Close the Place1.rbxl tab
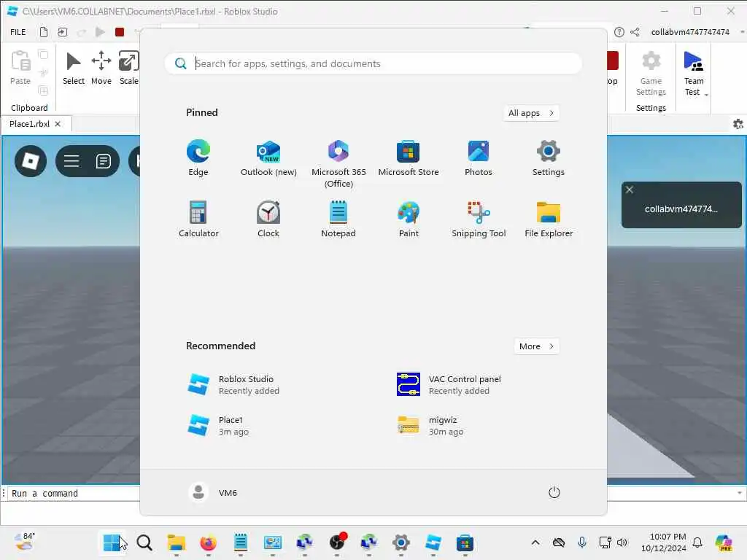 pos(58,124)
